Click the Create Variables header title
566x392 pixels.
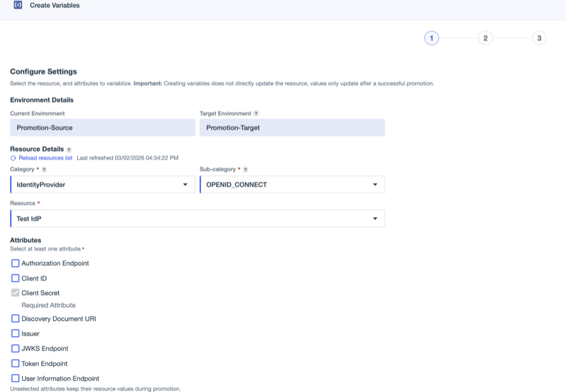coord(55,6)
